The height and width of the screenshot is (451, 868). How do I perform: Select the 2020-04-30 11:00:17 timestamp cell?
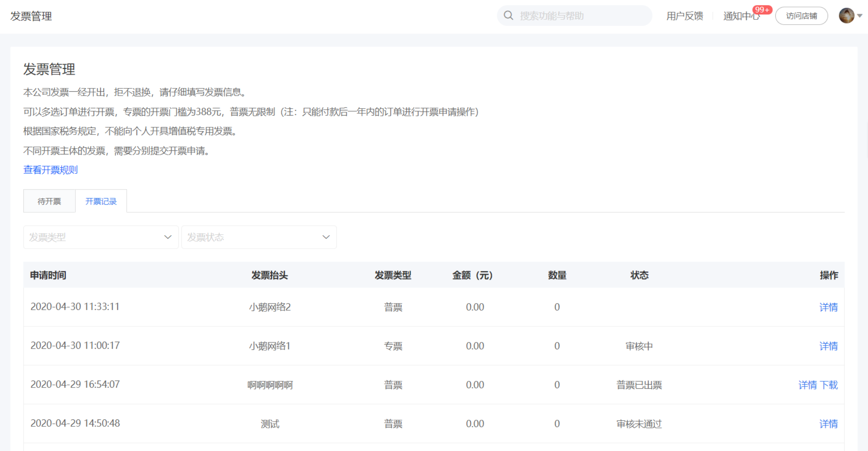(x=75, y=346)
